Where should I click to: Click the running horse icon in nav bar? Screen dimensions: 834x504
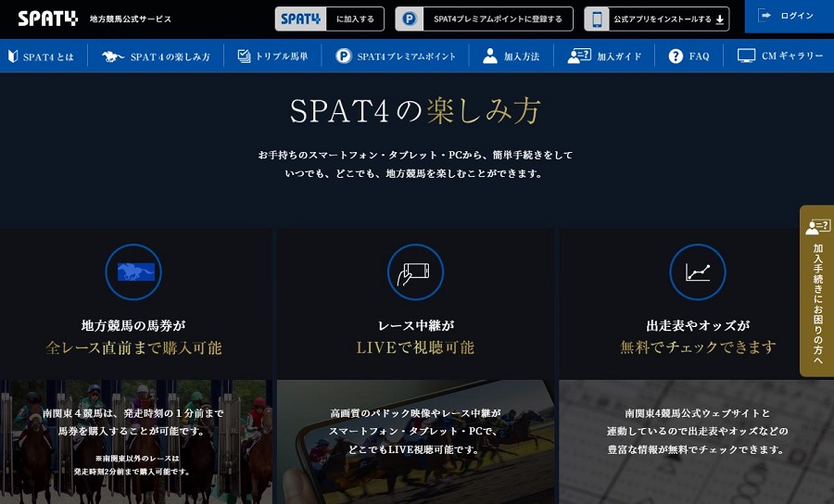click(x=113, y=57)
